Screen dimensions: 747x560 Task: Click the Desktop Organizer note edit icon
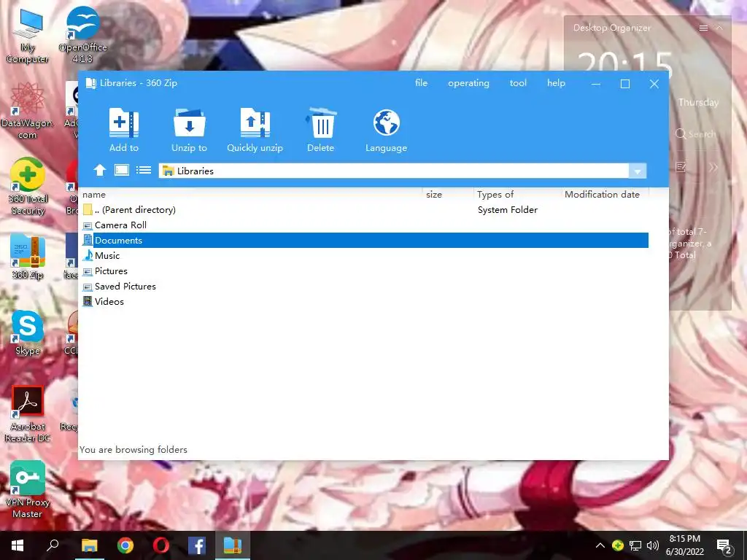pyautogui.click(x=681, y=167)
